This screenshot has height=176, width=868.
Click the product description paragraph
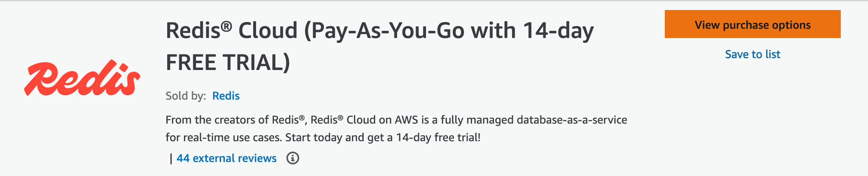point(396,128)
